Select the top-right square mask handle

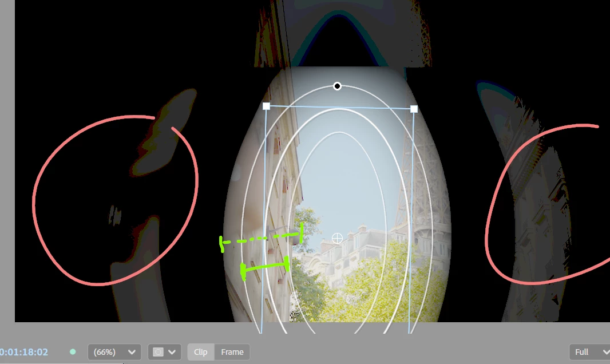coord(414,109)
